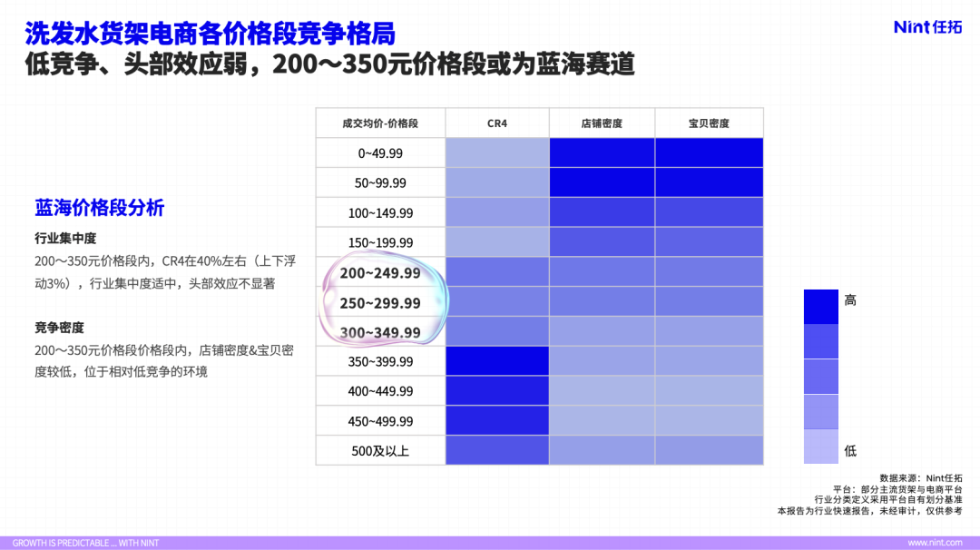Viewport: 980px width, 550px height.
Task: Click the lightest legend swatch beside 低
Action: (820, 447)
